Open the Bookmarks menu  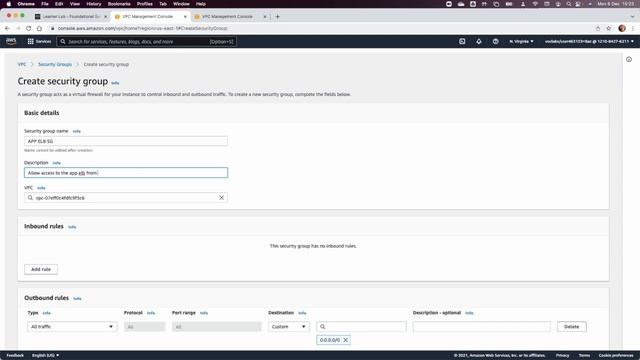coord(119,4)
